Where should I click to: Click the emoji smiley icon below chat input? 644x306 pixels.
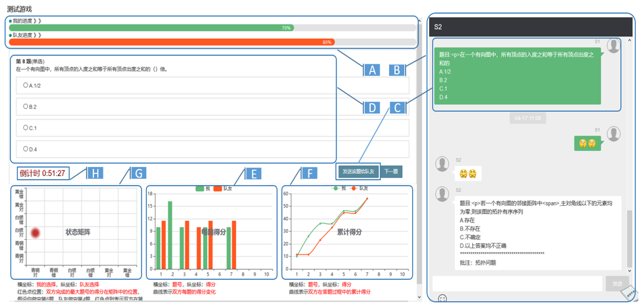[x=443, y=298]
